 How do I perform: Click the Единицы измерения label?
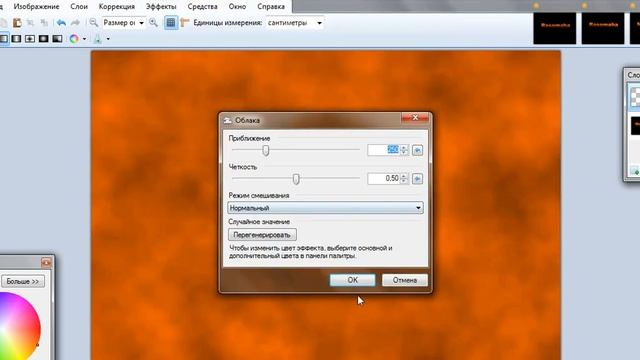click(x=228, y=23)
